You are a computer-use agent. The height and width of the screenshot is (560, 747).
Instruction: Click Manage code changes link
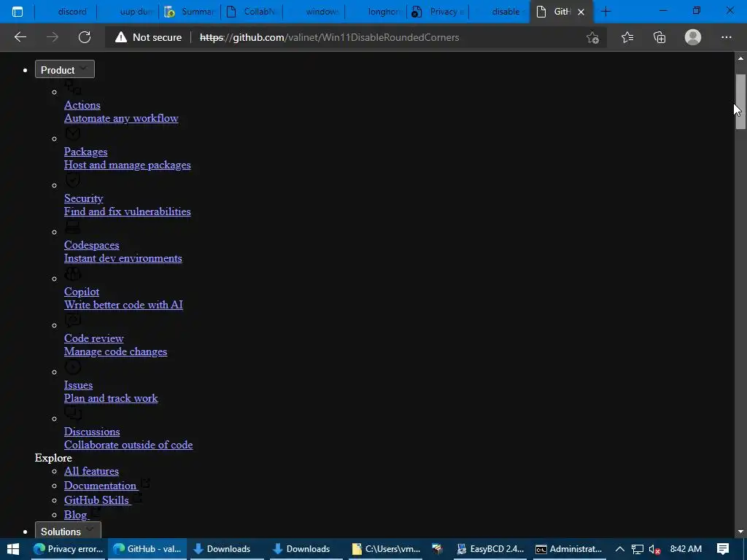115,351
